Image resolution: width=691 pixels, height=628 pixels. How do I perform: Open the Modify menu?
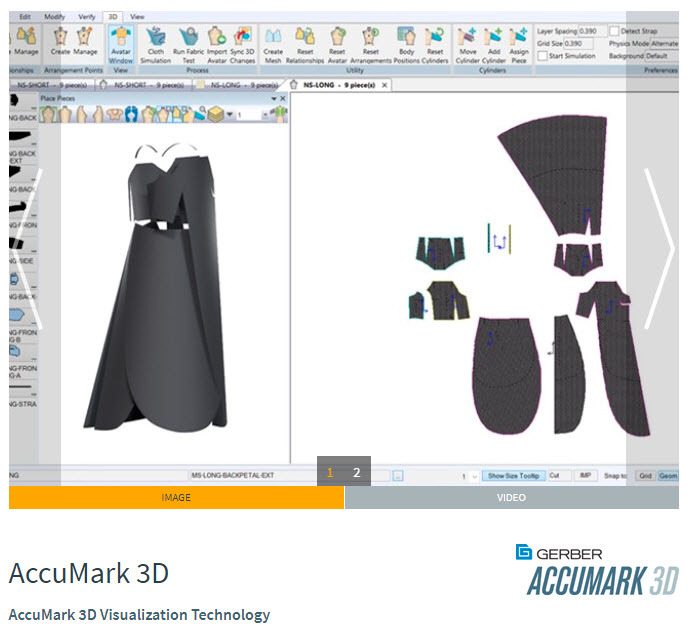point(54,16)
